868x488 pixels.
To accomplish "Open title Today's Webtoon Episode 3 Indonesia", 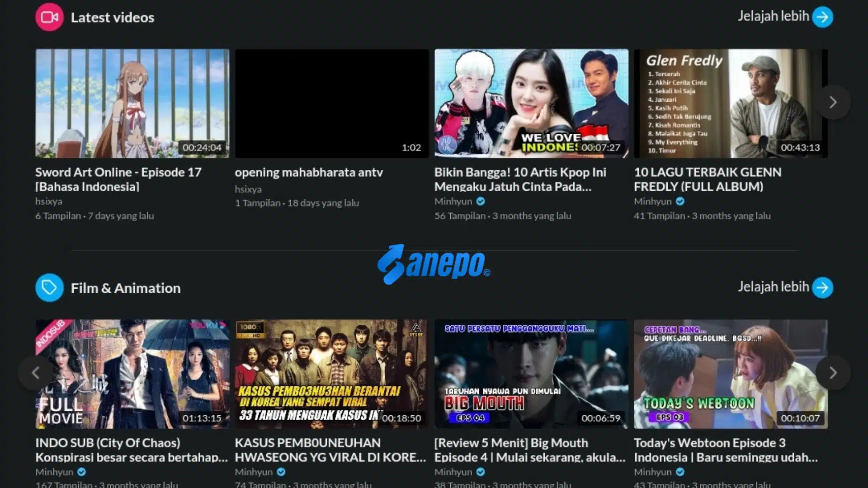I will click(x=726, y=450).
